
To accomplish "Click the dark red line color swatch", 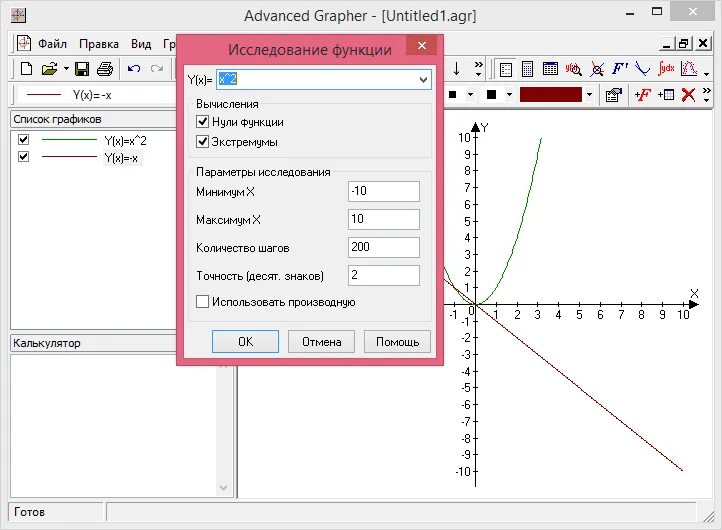I will point(551,95).
